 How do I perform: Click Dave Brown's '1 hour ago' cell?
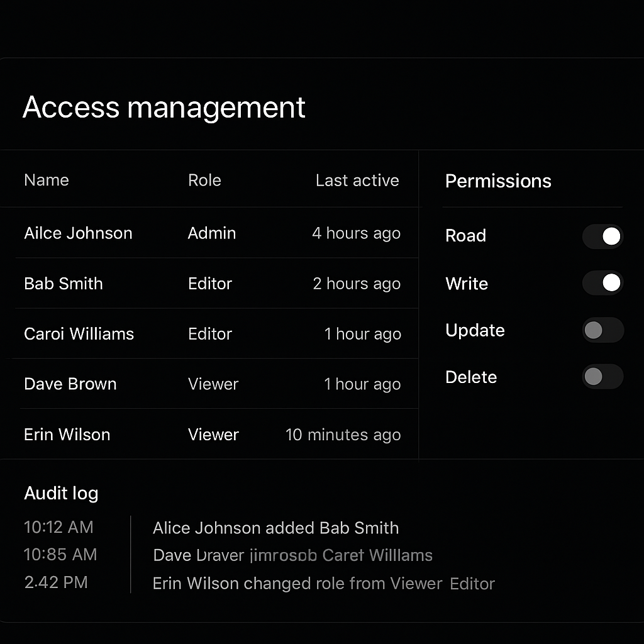[362, 384]
